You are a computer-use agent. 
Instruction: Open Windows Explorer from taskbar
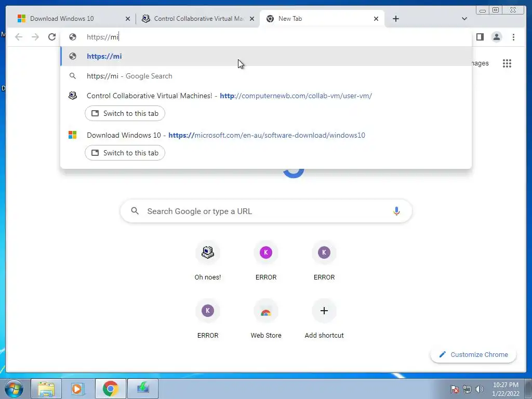click(46, 389)
